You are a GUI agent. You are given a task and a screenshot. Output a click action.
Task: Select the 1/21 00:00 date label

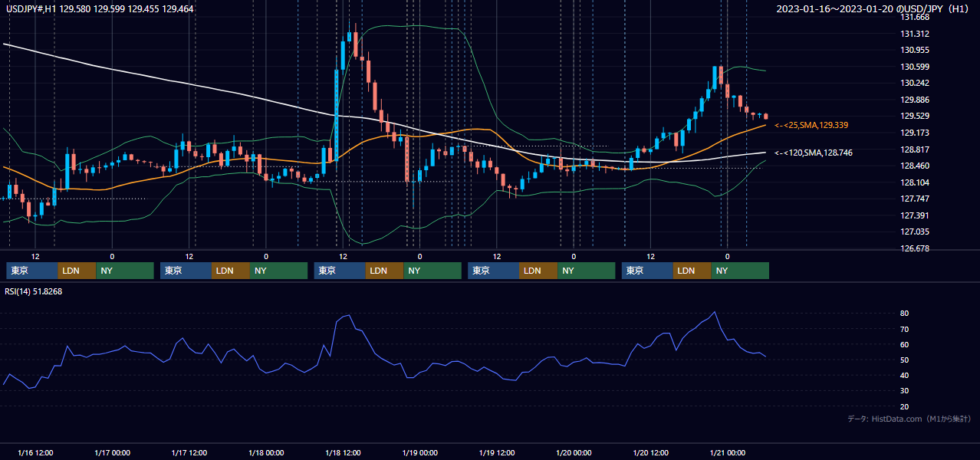[x=728, y=453]
